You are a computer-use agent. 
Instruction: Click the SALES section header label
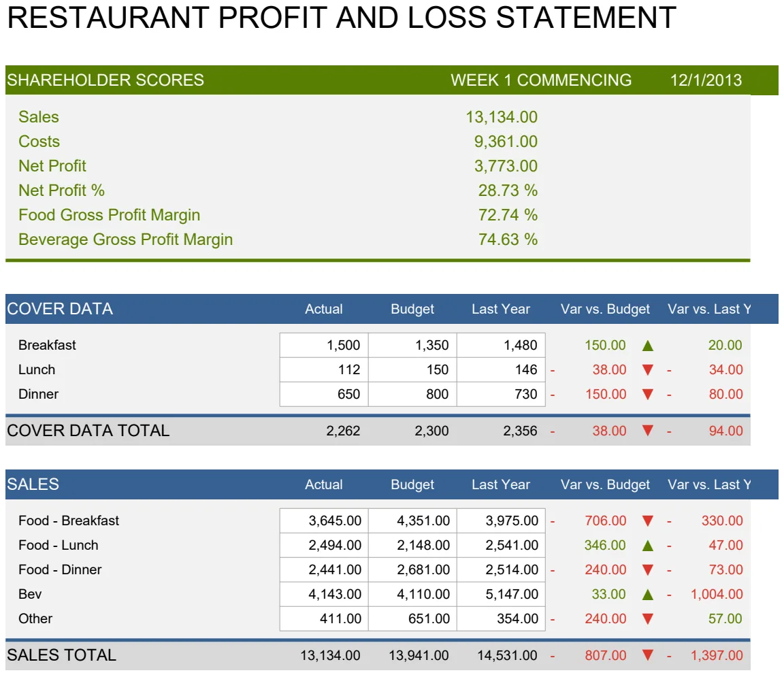[x=33, y=484]
